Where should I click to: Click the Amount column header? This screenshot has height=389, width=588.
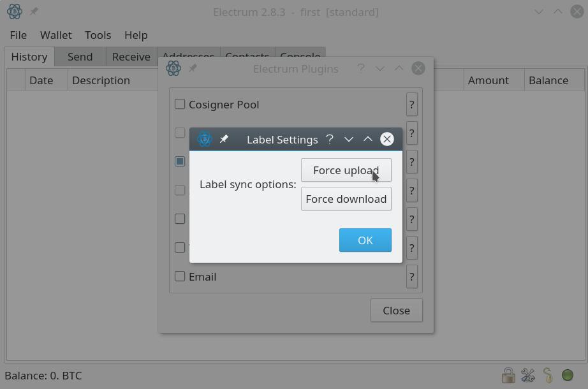[494, 80]
